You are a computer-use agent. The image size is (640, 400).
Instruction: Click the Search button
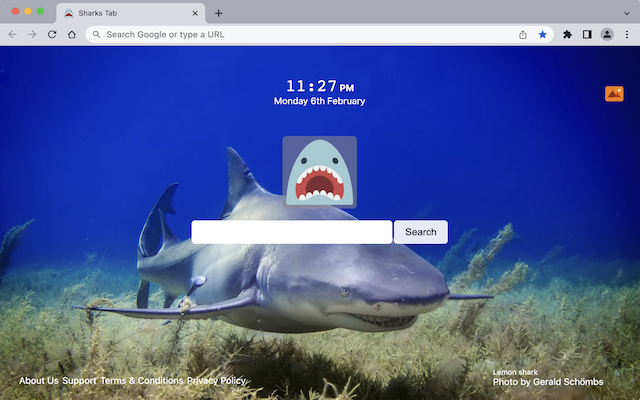click(421, 232)
